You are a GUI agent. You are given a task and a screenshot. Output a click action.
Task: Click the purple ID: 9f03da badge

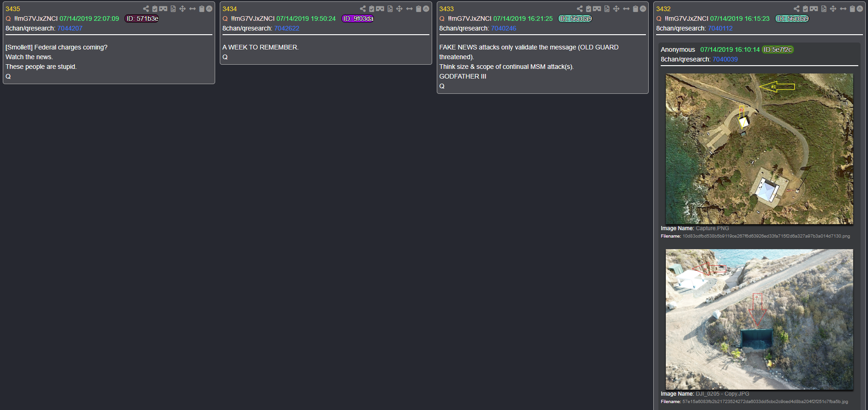(x=358, y=18)
